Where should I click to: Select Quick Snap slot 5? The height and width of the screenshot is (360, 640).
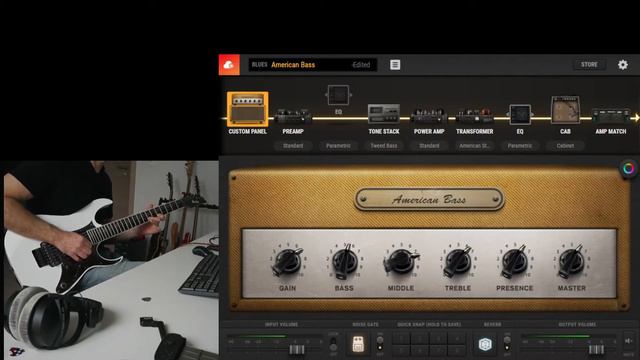(401, 350)
